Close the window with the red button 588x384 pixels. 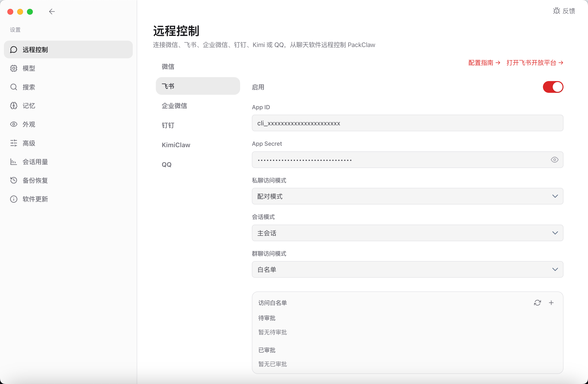coord(10,12)
